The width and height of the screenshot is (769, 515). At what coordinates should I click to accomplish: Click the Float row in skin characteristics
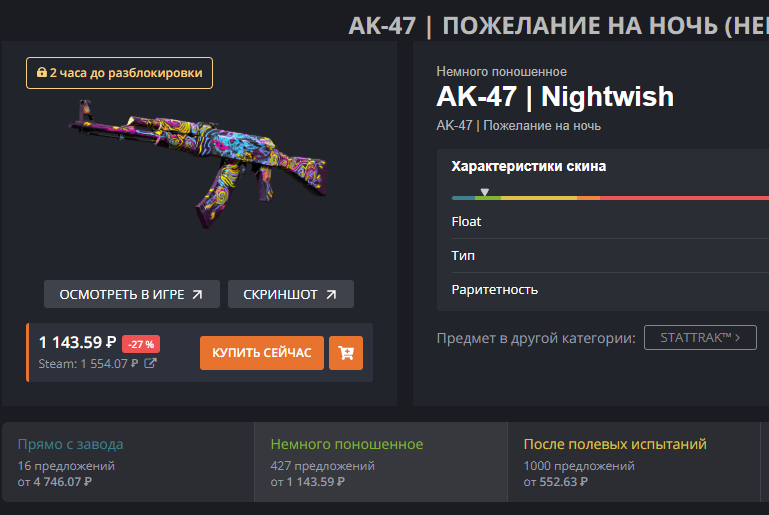610,222
